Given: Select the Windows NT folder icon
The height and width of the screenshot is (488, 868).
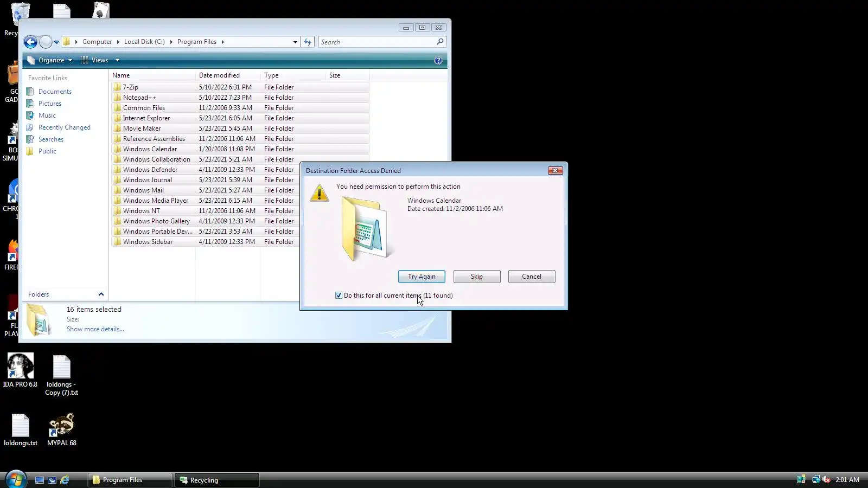Looking at the screenshot, I should coord(117,211).
